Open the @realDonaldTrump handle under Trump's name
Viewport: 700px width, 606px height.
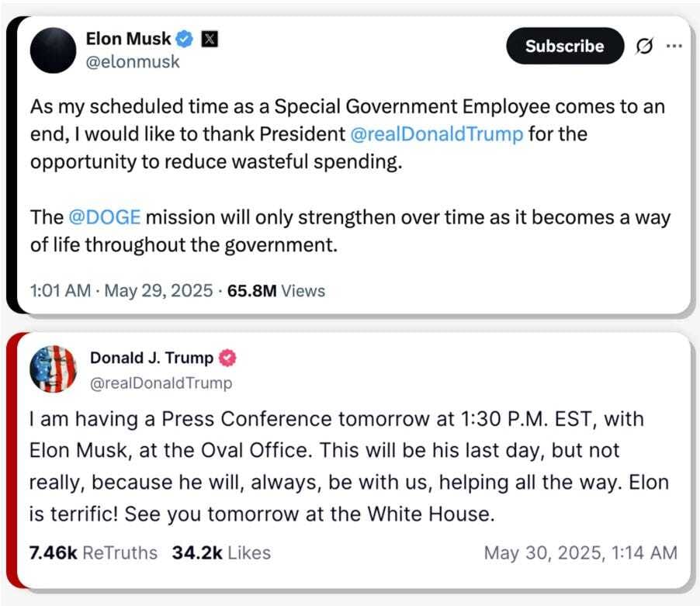click(161, 383)
